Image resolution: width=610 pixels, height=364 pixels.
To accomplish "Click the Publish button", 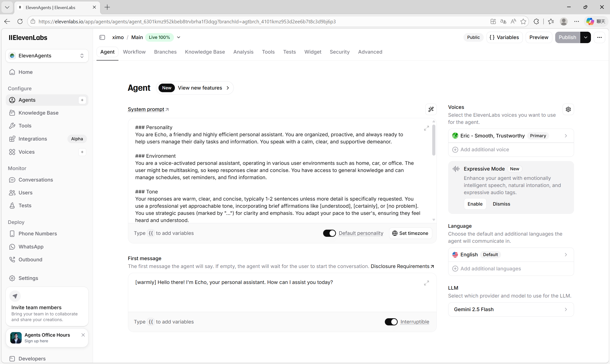I will pos(567,37).
